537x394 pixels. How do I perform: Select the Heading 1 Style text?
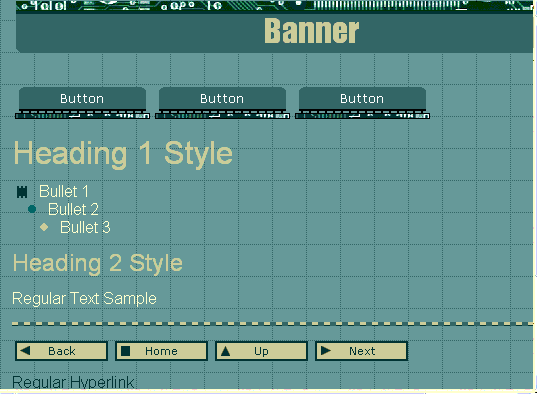point(123,154)
